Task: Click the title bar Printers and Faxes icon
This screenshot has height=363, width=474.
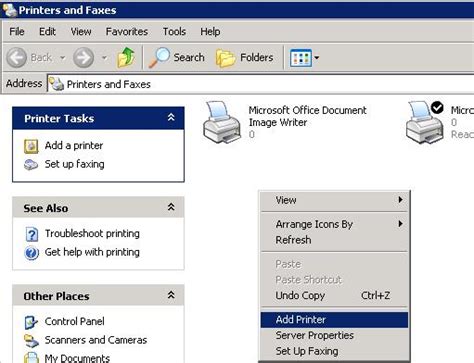Action: (x=9, y=10)
